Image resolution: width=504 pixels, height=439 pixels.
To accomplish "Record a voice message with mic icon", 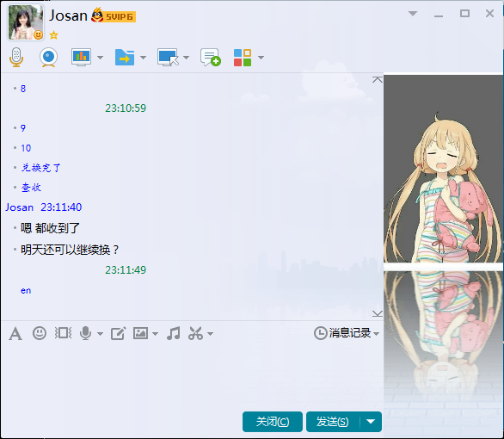I will [x=85, y=333].
